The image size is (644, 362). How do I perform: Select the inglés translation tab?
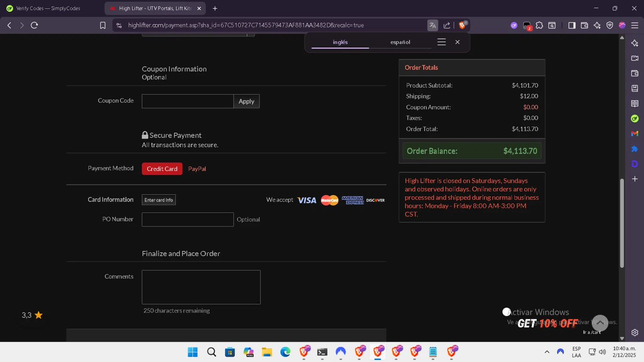click(x=340, y=42)
